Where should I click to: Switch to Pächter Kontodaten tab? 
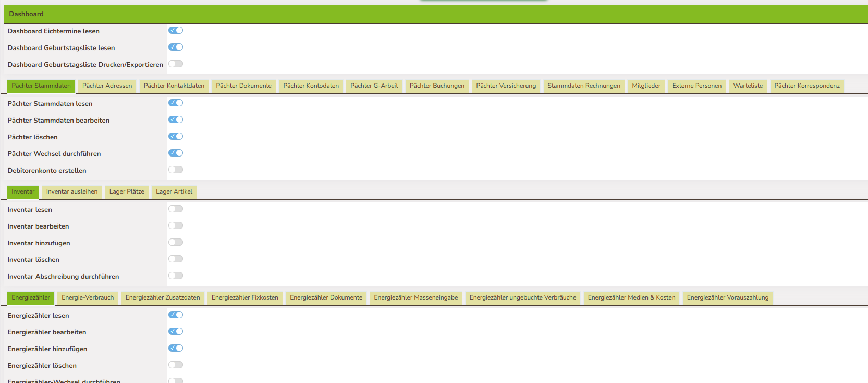coord(311,86)
